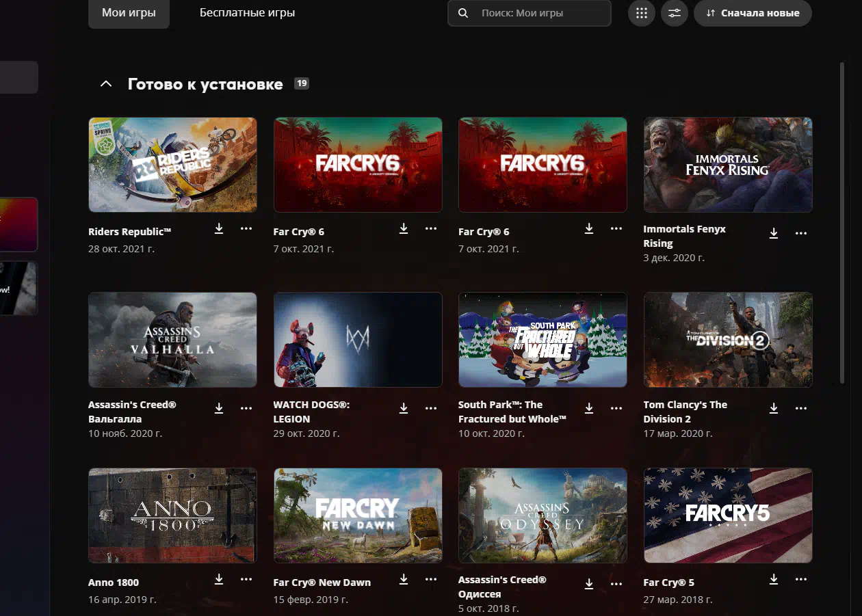Viewport: 862px width, 616px height.
Task: Click the Anno 1800 title text
Action: point(114,582)
